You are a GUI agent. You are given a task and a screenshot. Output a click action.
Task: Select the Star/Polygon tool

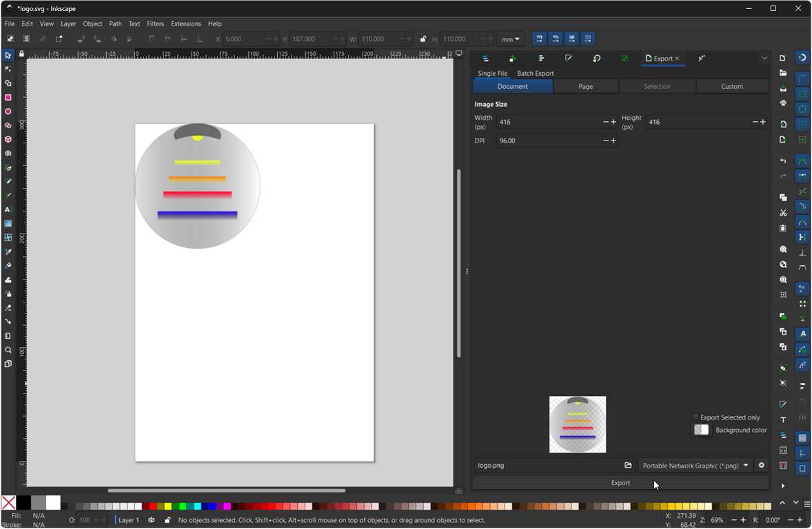coord(8,125)
